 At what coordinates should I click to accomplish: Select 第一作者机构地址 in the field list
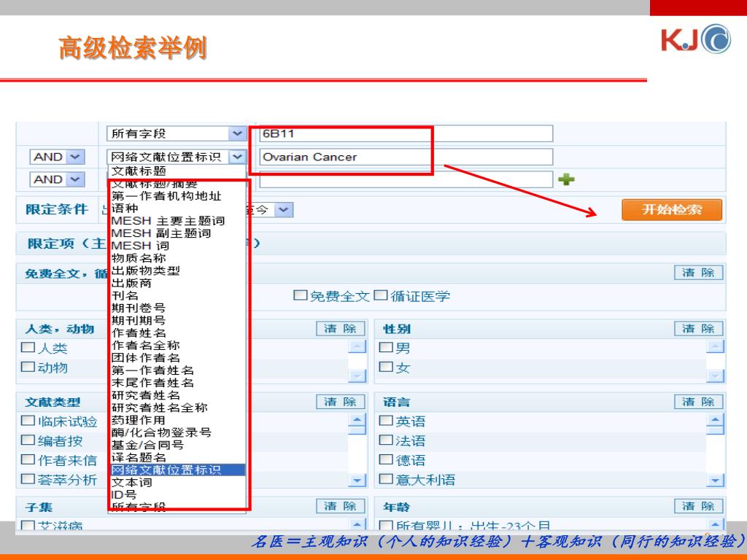pos(166,195)
